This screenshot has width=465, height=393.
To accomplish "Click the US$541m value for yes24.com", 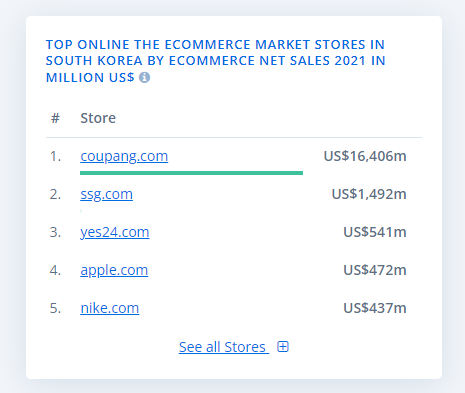I will (x=375, y=232).
